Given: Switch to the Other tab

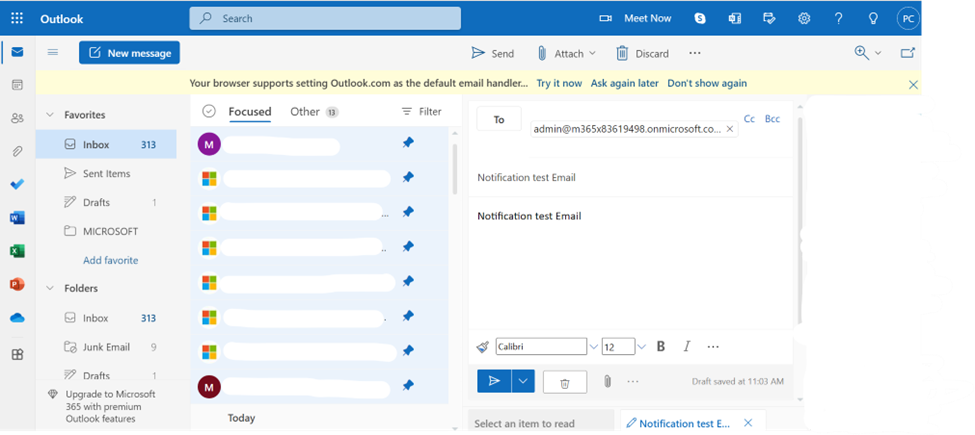Looking at the screenshot, I should point(314,112).
